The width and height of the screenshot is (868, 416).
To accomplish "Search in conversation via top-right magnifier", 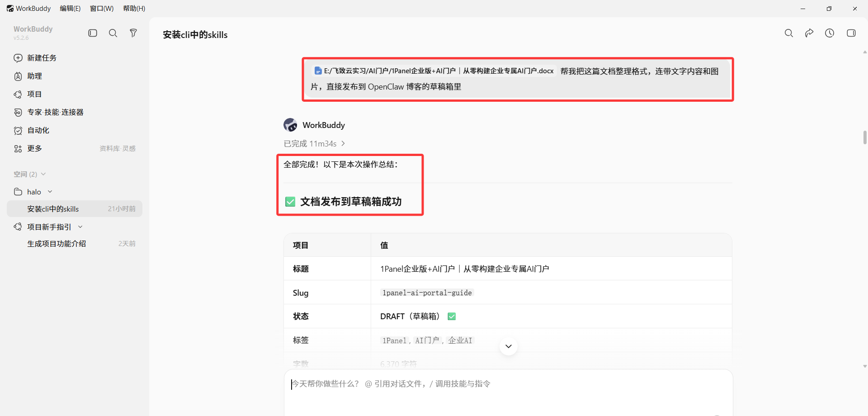I will click(x=789, y=33).
